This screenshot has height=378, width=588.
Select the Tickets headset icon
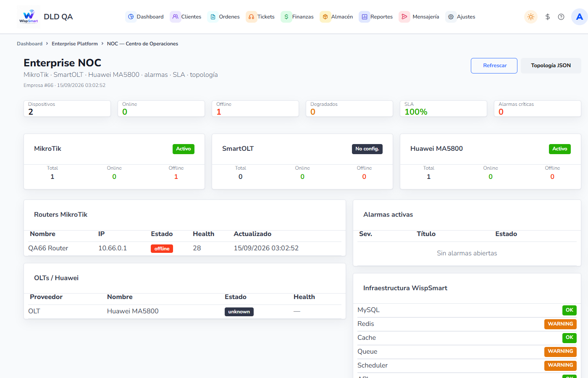(x=251, y=17)
